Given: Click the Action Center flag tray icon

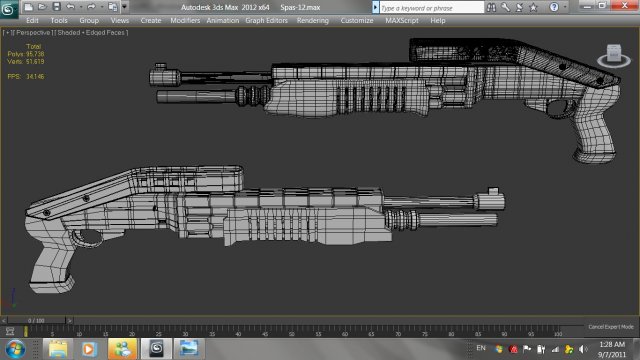Looking at the screenshot, I should [x=527, y=349].
